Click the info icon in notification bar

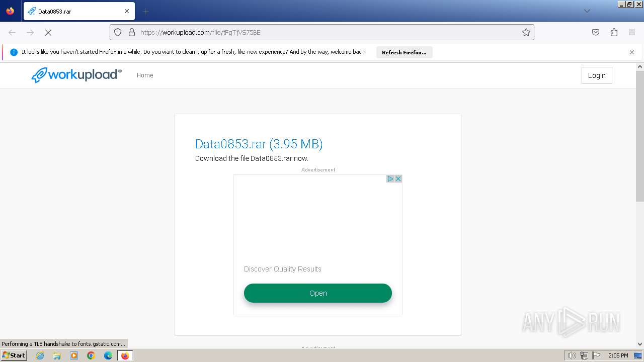pyautogui.click(x=14, y=52)
